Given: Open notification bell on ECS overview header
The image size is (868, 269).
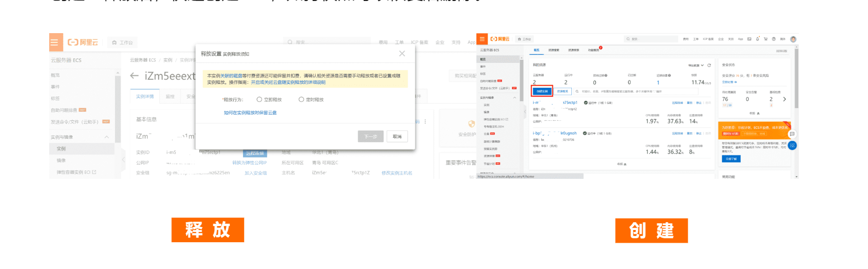Looking at the screenshot, I should click(757, 39).
